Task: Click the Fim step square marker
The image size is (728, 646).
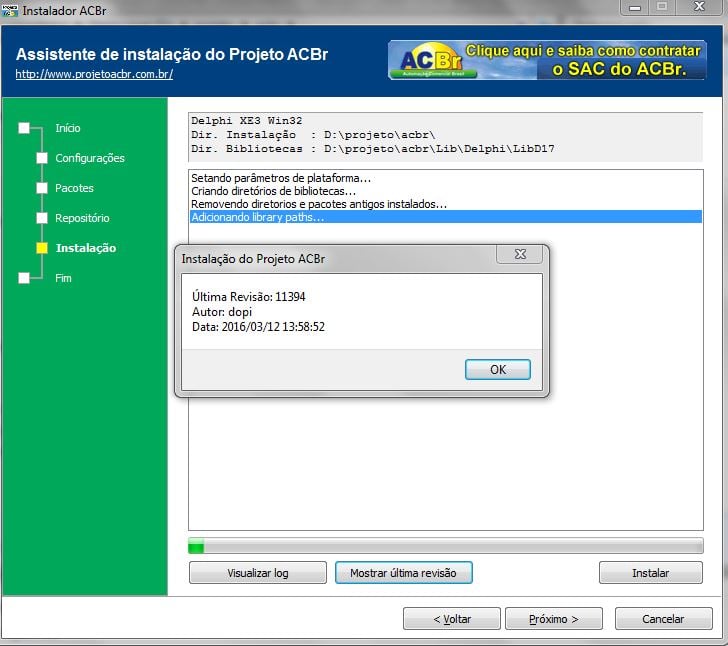Action: click(x=24, y=278)
